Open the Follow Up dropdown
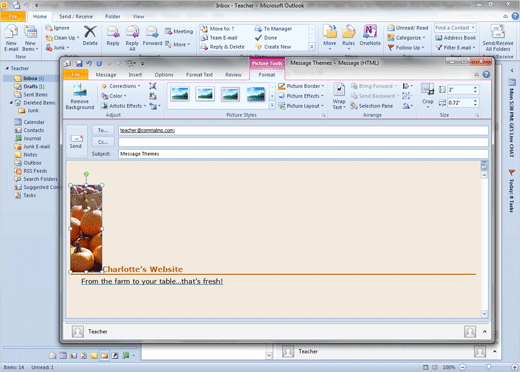 click(406, 48)
